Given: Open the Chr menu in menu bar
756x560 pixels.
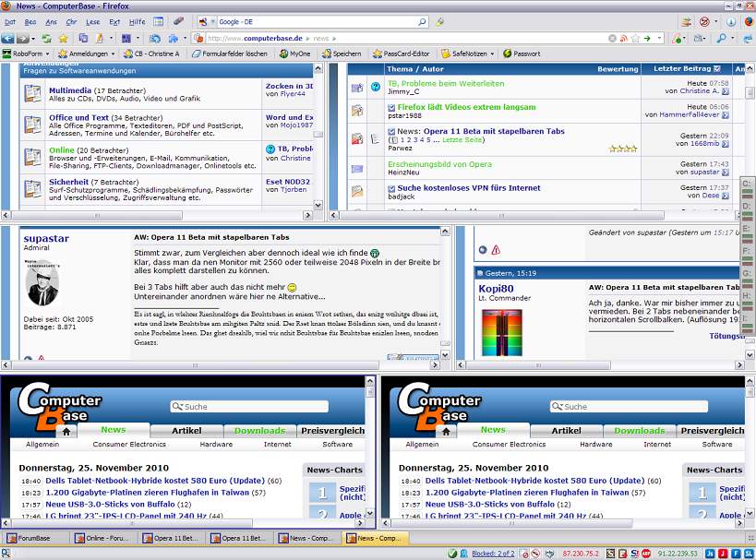Looking at the screenshot, I should [x=71, y=22].
